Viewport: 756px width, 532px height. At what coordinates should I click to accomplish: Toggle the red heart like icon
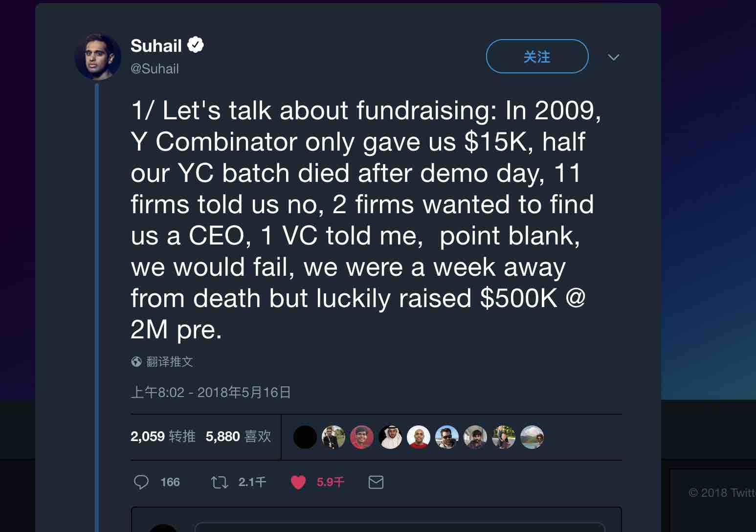coord(298,483)
